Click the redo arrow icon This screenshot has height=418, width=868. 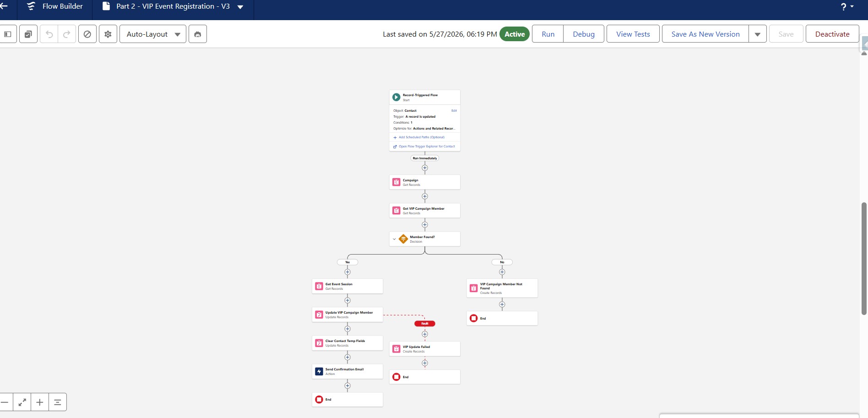[67, 34]
